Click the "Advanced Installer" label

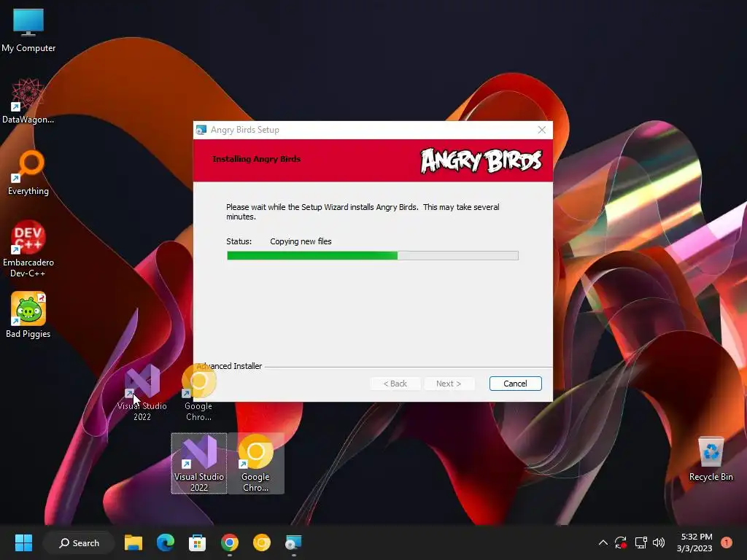point(229,366)
